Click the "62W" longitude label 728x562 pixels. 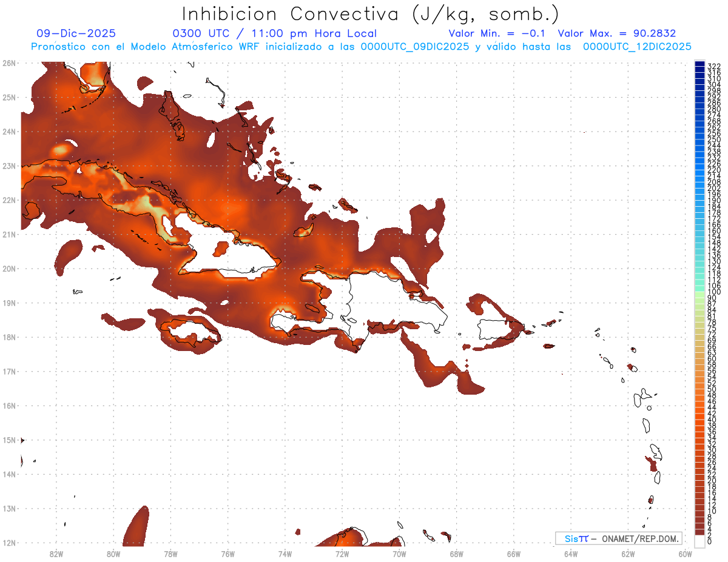(628, 553)
